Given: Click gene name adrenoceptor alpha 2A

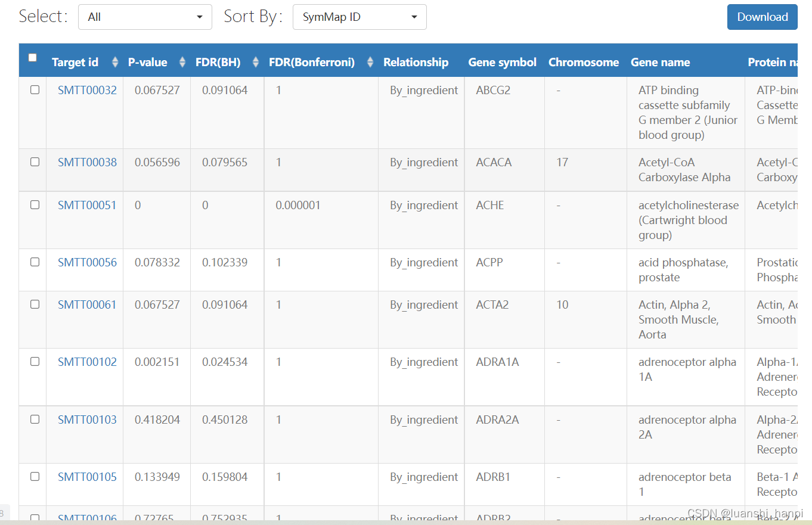Looking at the screenshot, I should [687, 427].
